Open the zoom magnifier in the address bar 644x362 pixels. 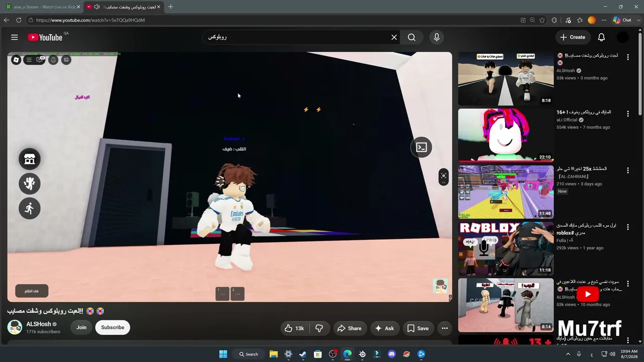pos(532,20)
